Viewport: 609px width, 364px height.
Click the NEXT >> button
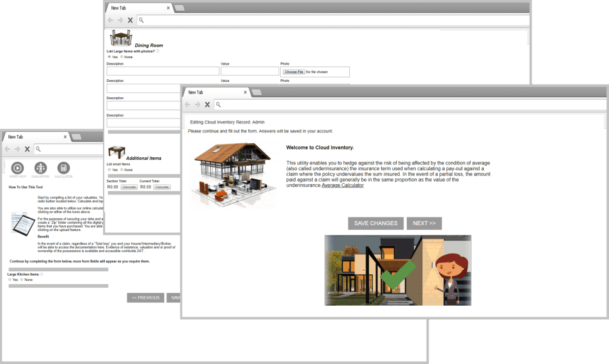click(424, 223)
